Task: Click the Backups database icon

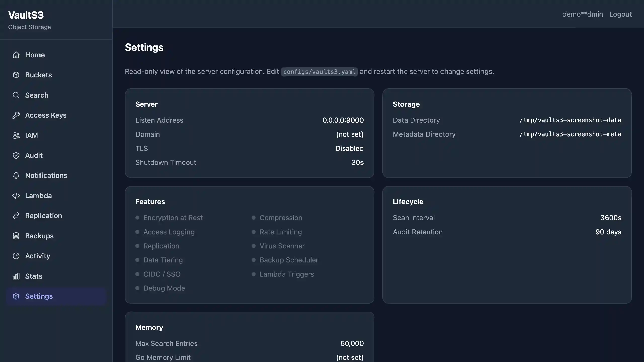Action: [16, 236]
